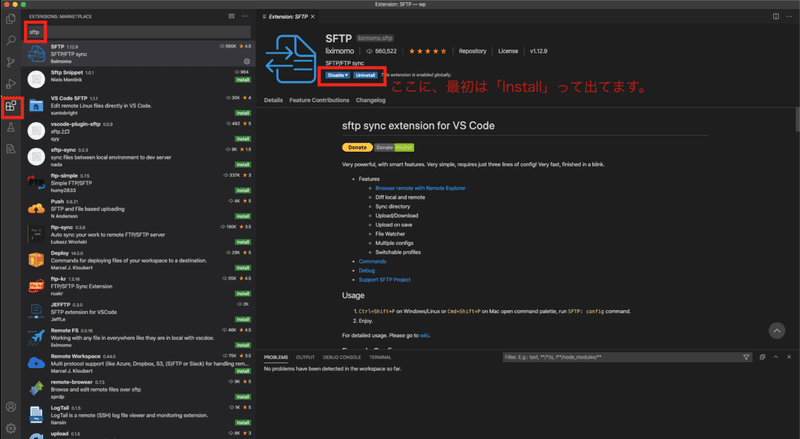Switch to the Feature Contributions tab

319,100
